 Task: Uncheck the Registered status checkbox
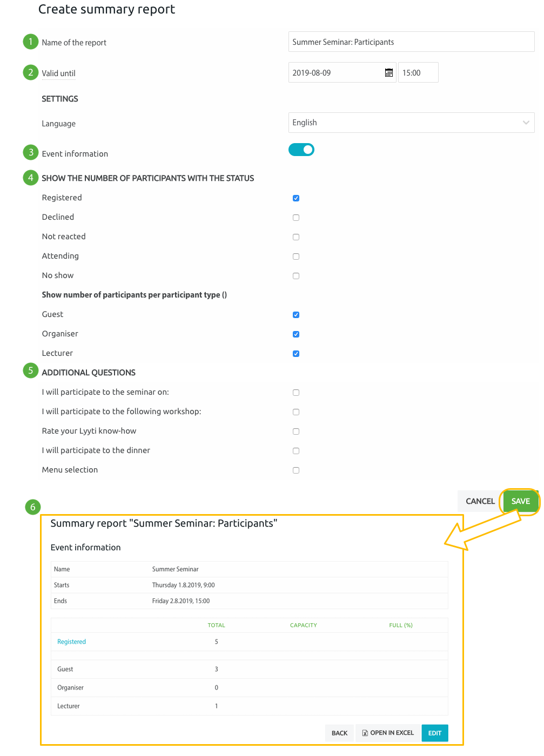[296, 198]
